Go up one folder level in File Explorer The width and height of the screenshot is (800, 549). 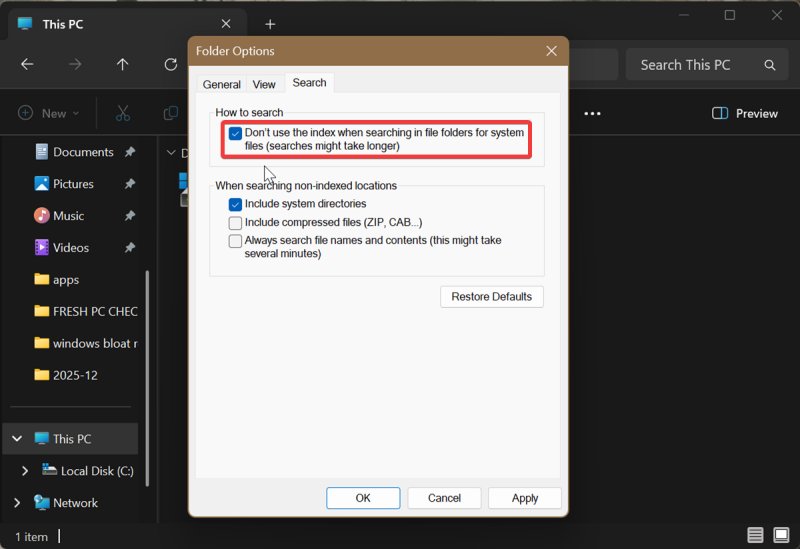pyautogui.click(x=122, y=64)
